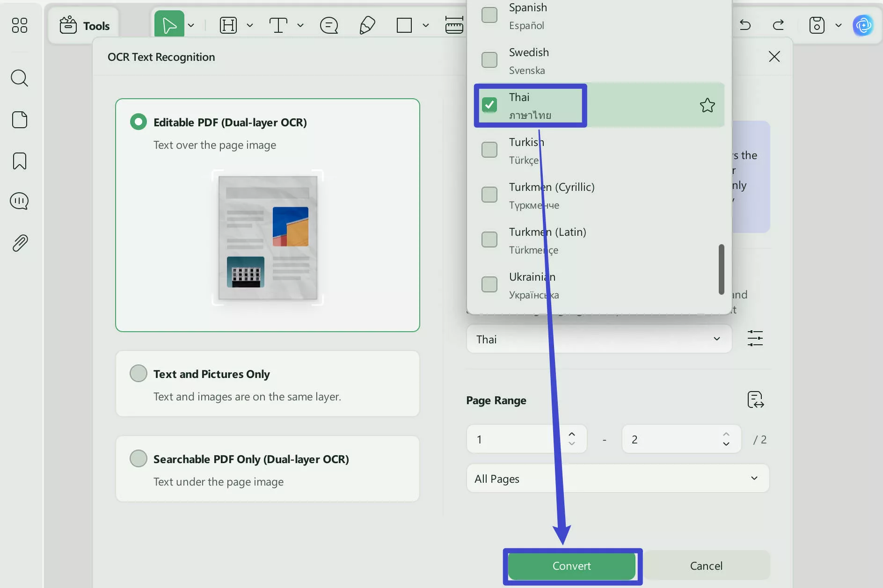Click the Convert button
Screen dimensions: 883x588
tap(572, 566)
